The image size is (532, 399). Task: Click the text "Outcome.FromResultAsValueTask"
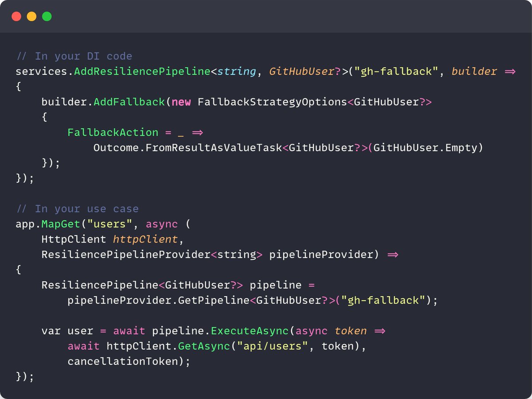tap(188, 148)
